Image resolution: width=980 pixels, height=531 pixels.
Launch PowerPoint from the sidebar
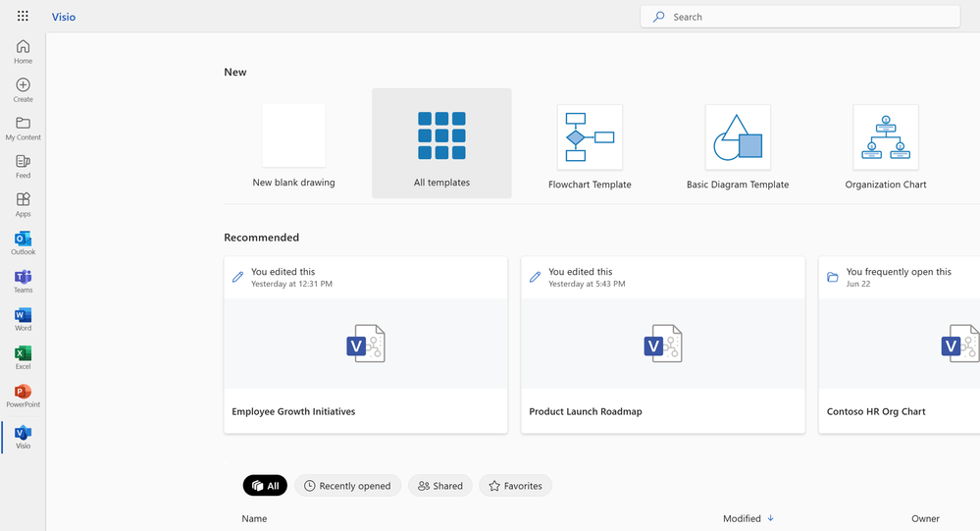pos(24,396)
